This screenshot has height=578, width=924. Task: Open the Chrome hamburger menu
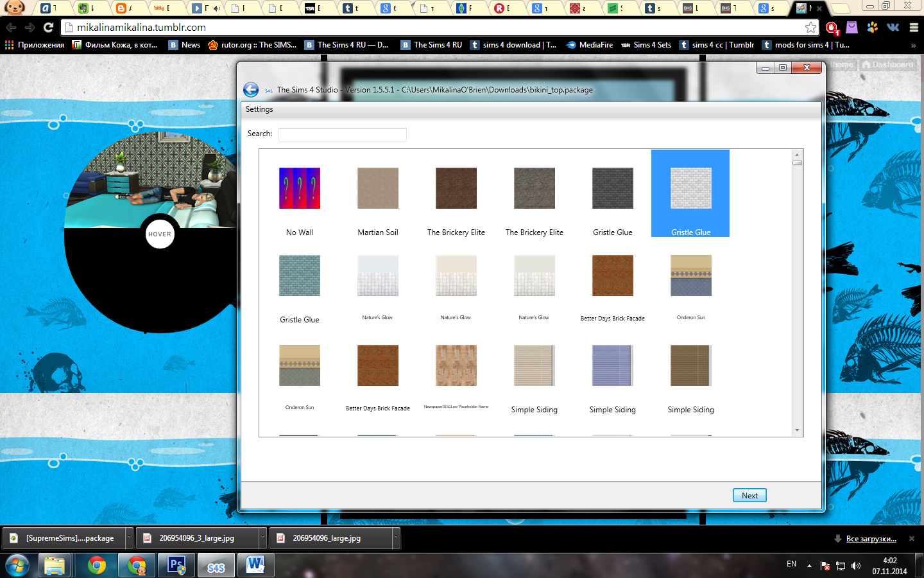pyautogui.click(x=914, y=28)
